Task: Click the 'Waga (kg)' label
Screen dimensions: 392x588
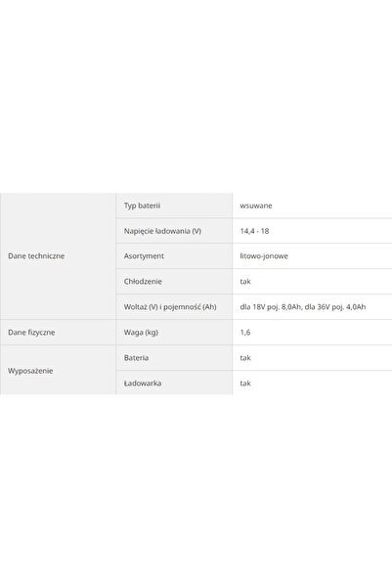Action: click(x=141, y=333)
